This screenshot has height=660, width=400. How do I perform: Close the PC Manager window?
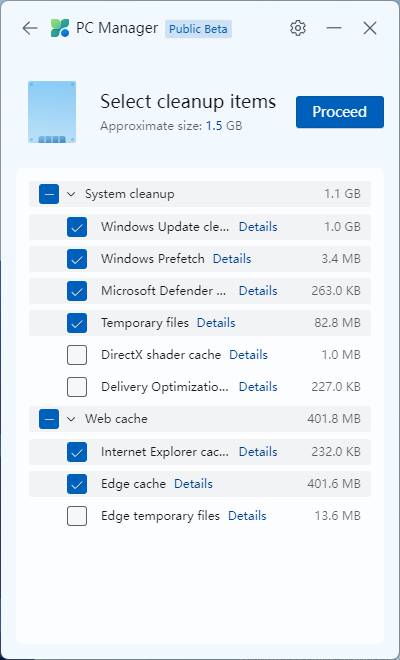(370, 28)
